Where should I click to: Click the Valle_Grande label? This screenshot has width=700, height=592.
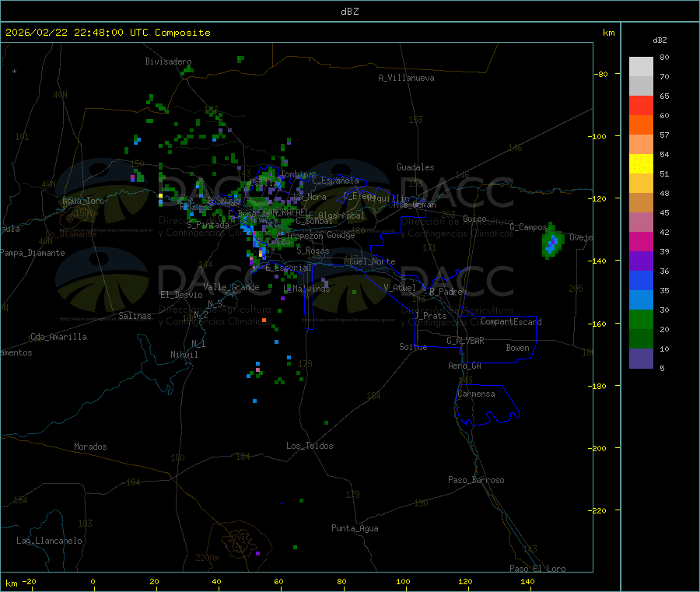pos(231,287)
